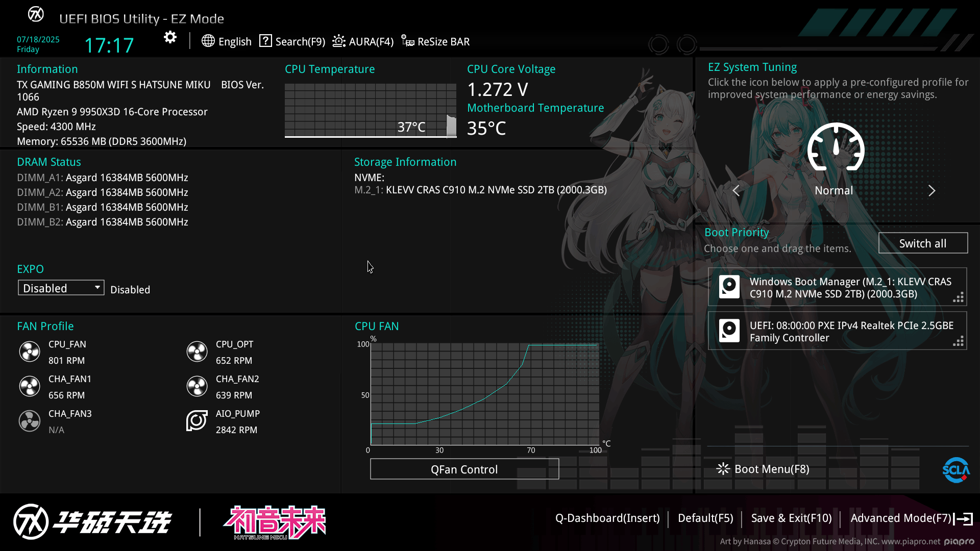
Task: Click the globe language icon
Action: (x=208, y=41)
